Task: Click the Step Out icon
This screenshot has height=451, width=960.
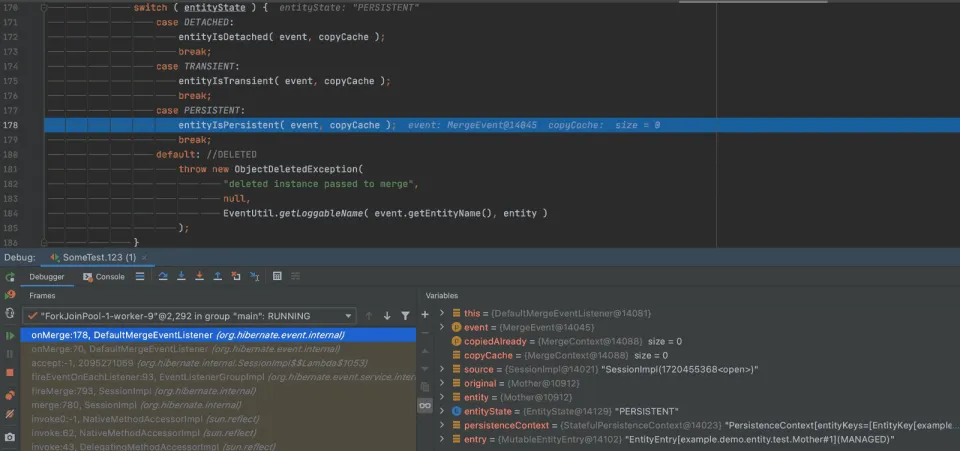Action: click(217, 277)
